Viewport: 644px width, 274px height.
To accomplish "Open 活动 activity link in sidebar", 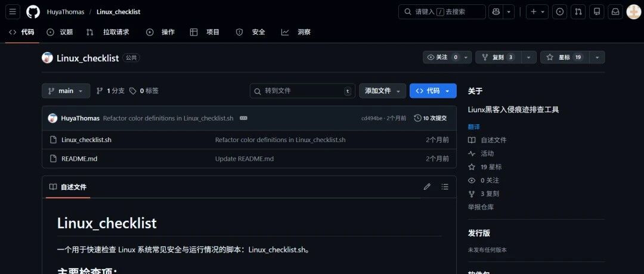I will 481,153.
